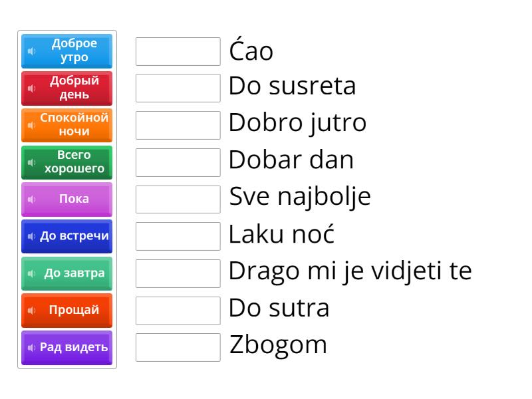
Task: Play audio on the "Прощай" card
Action: pos(32,311)
